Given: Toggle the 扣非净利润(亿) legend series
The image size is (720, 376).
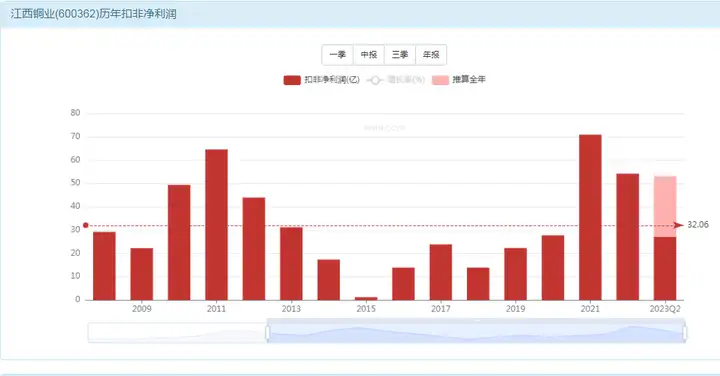Looking at the screenshot, I should point(321,80).
